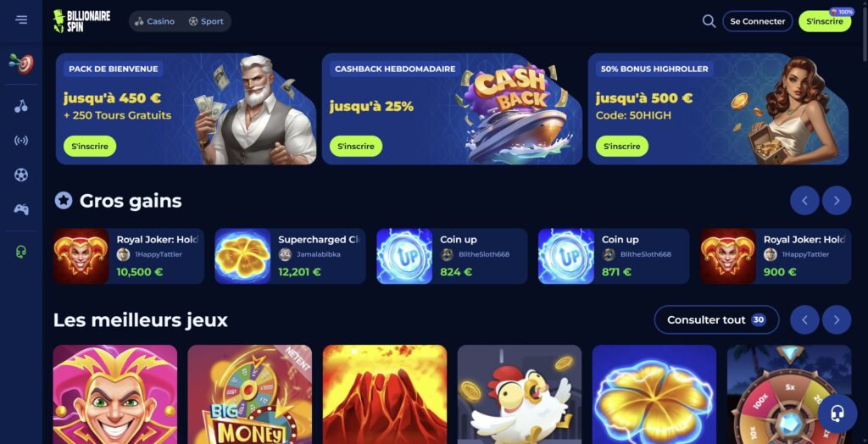Click the green headset support sidebar icon
Image resolution: width=868 pixels, height=444 pixels.
(x=21, y=252)
